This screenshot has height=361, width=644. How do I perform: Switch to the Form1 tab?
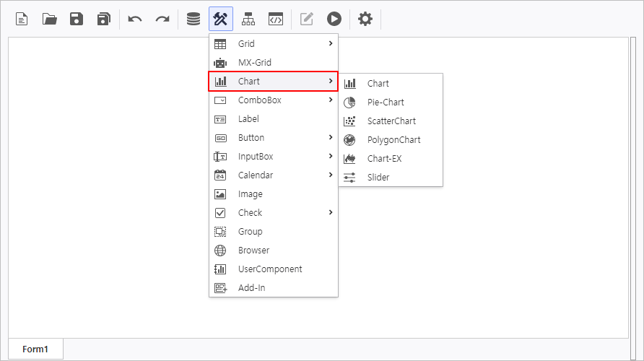[x=35, y=349]
